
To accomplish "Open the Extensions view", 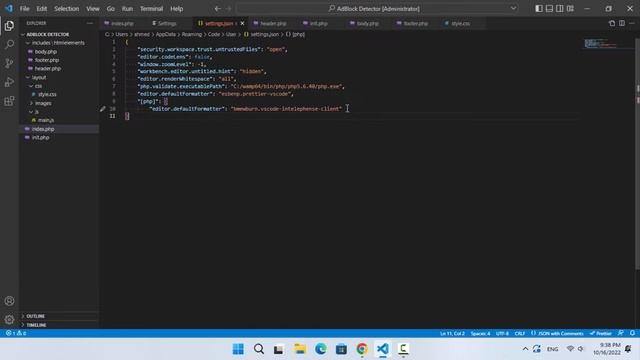I will tap(9, 101).
